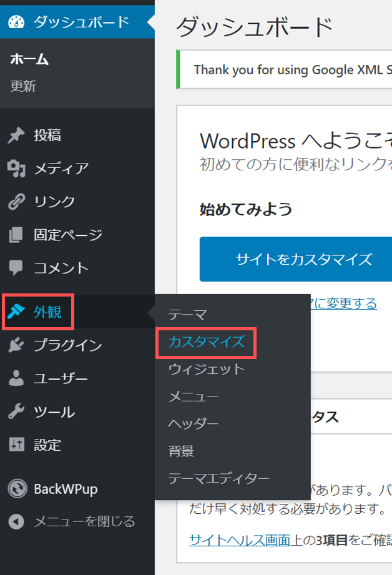
Task: Click the Comments speech bubble icon
Action: click(x=16, y=268)
